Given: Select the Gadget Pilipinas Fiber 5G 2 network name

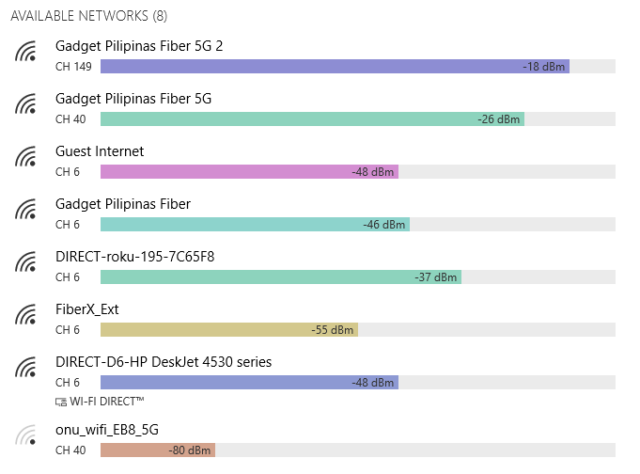Looking at the screenshot, I should pos(138,46).
